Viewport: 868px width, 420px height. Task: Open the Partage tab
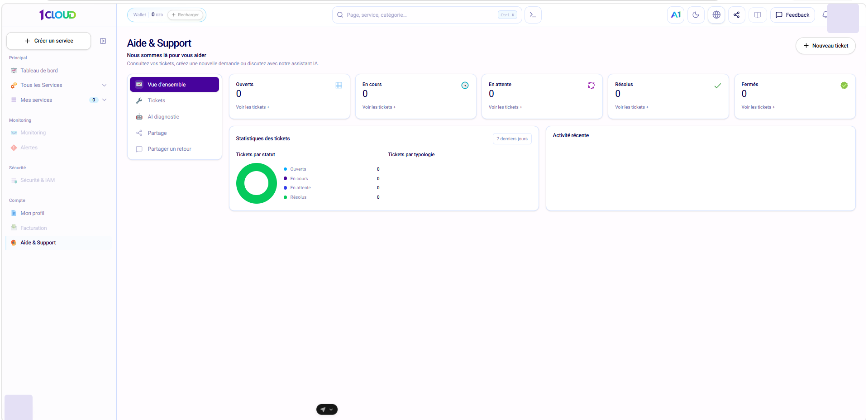(174, 133)
